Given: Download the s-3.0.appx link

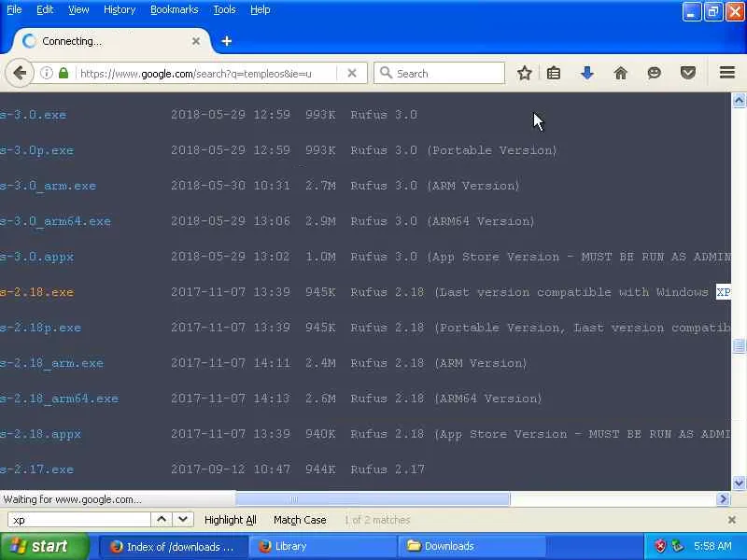Looking at the screenshot, I should (36, 258).
